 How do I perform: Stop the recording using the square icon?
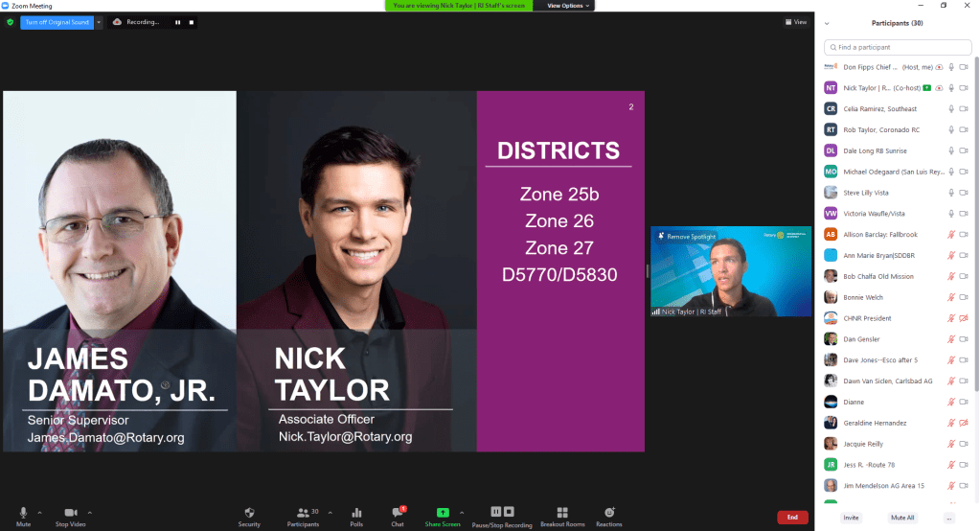click(x=191, y=22)
